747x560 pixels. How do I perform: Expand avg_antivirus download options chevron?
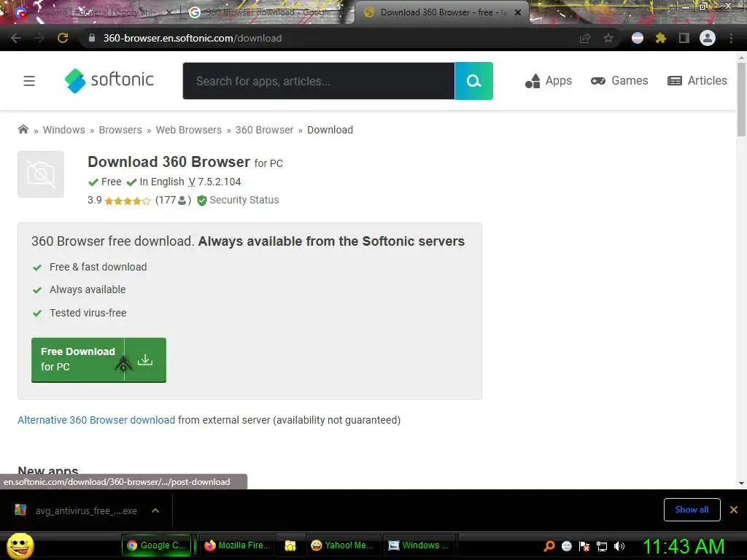(155, 510)
